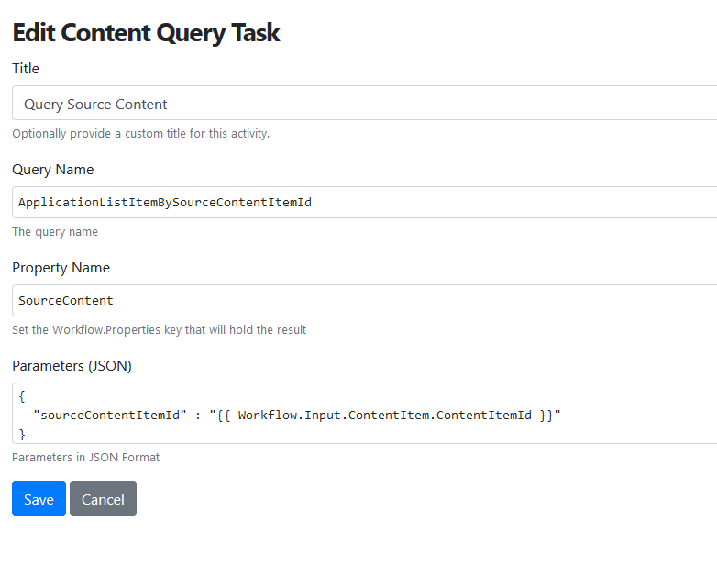Click the Edit Content Query Task heading
This screenshot has width=717, height=588.
pyautogui.click(x=146, y=33)
